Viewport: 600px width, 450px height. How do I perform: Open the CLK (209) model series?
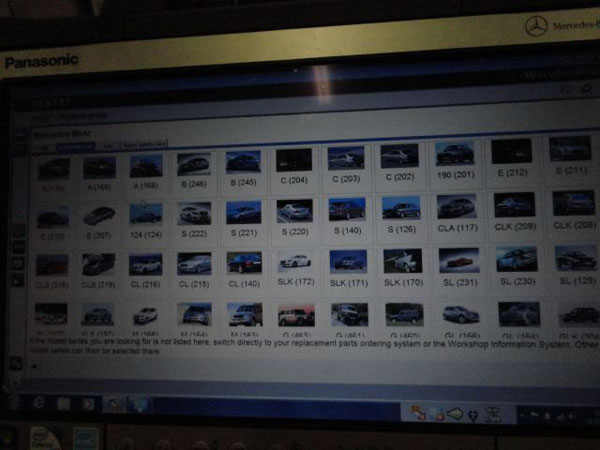tap(515, 213)
